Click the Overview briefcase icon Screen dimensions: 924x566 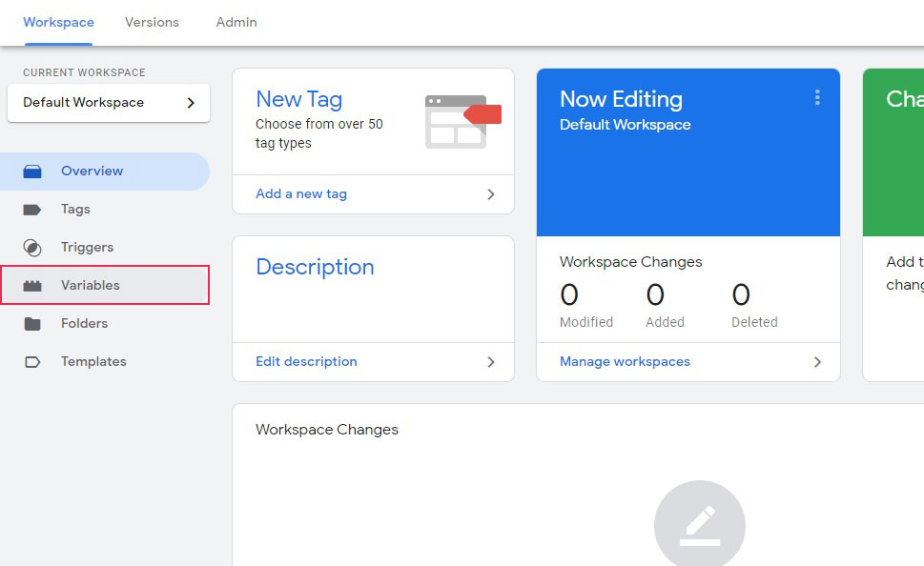(x=32, y=172)
